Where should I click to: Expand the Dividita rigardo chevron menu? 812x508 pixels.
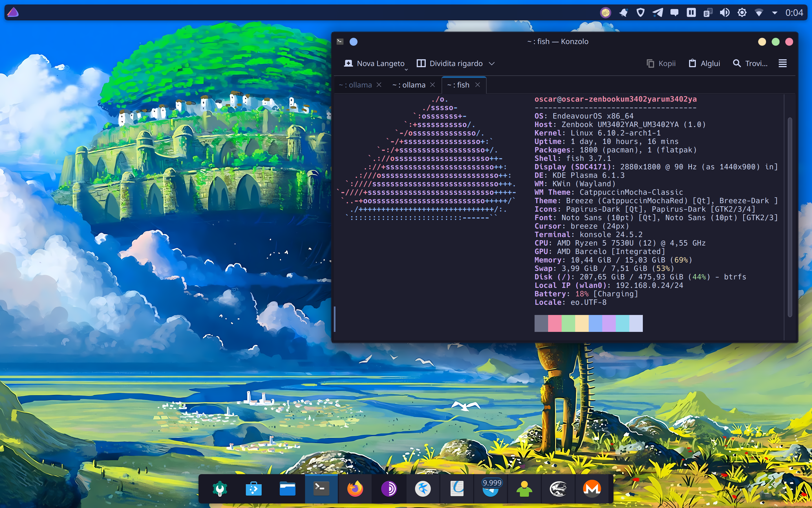click(x=491, y=63)
